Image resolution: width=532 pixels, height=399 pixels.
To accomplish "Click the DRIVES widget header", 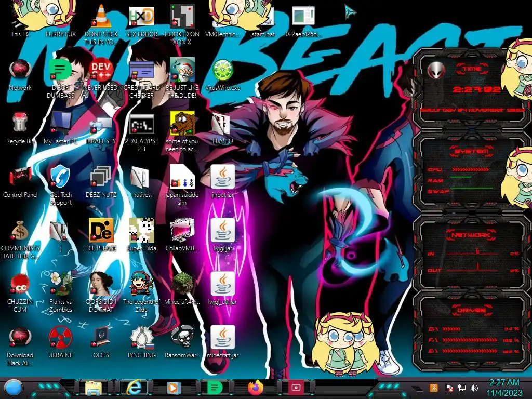I will pos(471,310).
